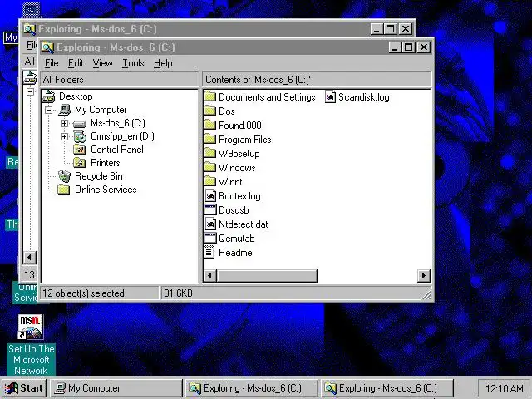
Task: Select the Dos folder icon
Action: tap(210, 111)
